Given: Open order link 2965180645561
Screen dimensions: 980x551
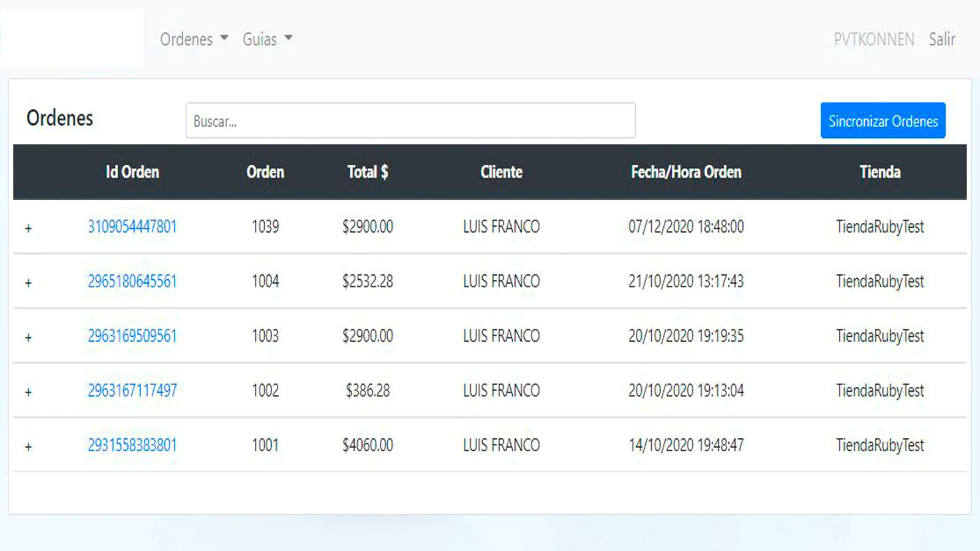Looking at the screenshot, I should pos(132,282).
